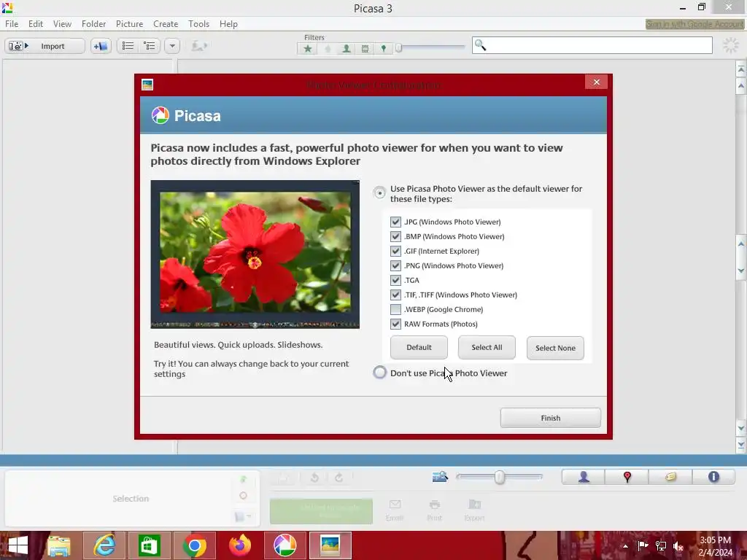Check the .WEBP (Google Chrome) checkbox
Viewport: 747px width, 560px height.
pyautogui.click(x=395, y=309)
